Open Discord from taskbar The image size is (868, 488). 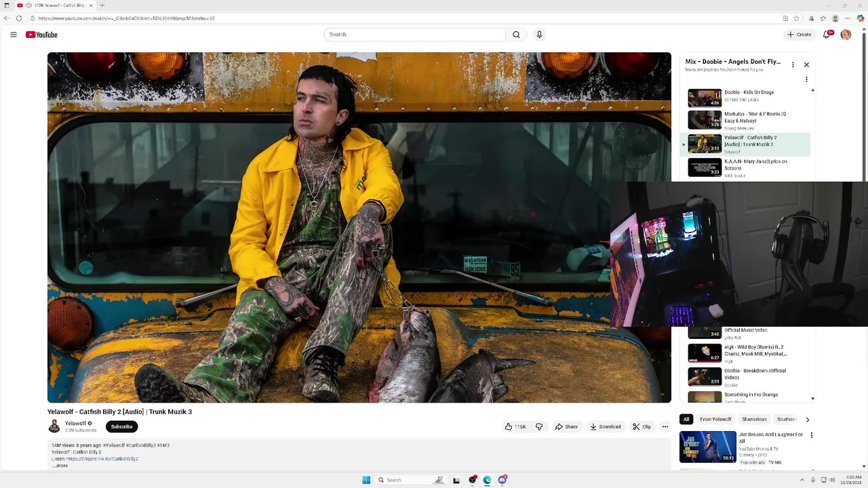pyautogui.click(x=502, y=480)
